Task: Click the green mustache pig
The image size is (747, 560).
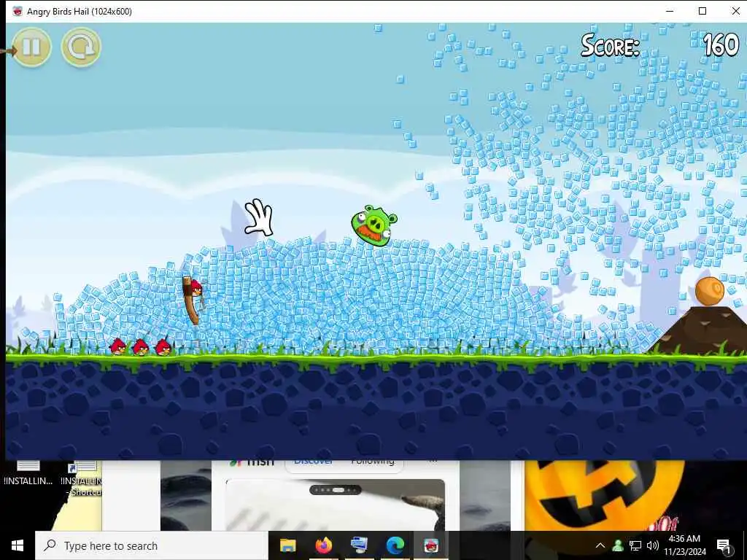Action: [374, 225]
